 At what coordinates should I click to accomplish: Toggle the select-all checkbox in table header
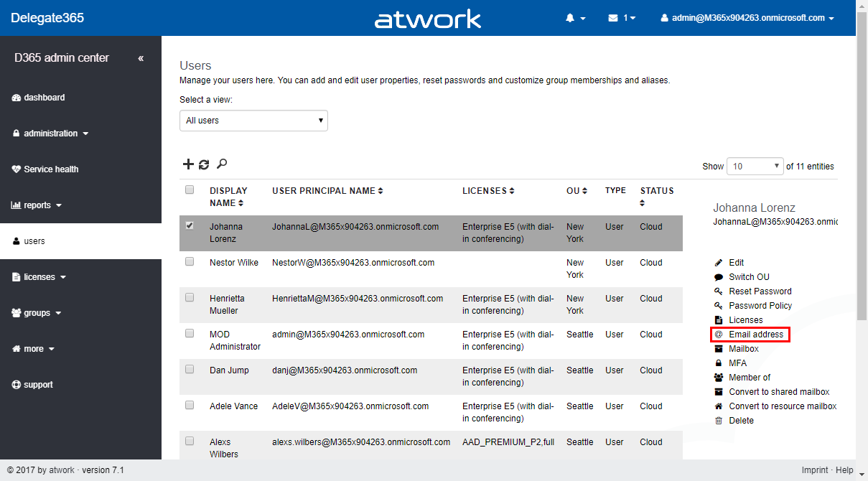tap(190, 190)
